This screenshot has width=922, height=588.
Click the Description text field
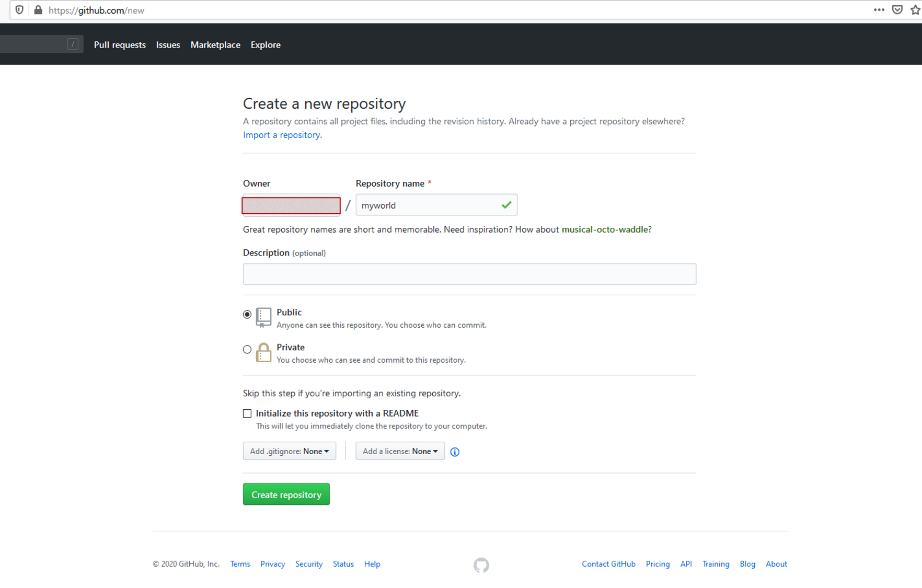coord(469,274)
